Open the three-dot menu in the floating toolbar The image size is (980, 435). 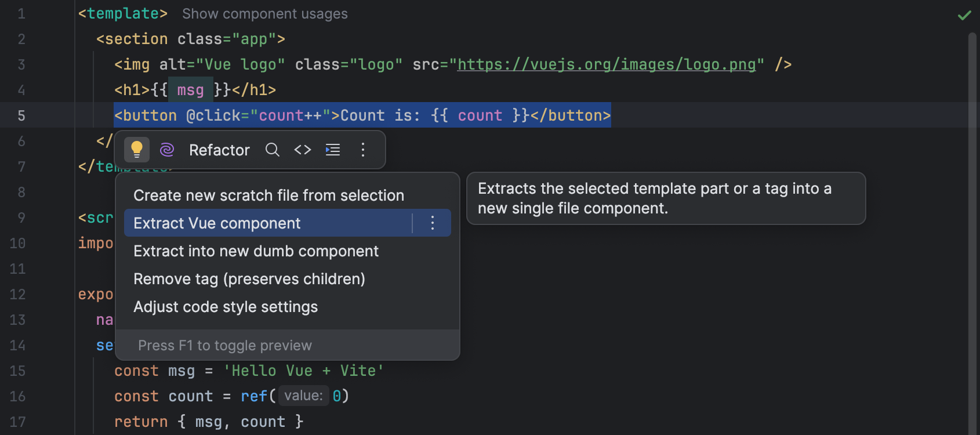click(363, 150)
